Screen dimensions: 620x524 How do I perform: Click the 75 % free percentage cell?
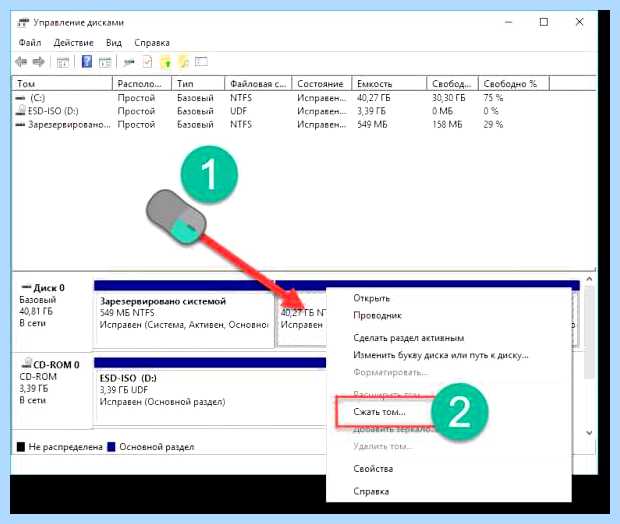(x=493, y=98)
